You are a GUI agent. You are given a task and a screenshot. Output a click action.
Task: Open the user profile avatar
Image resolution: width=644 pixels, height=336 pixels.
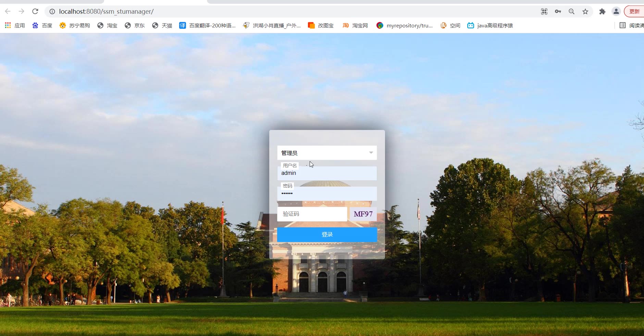[x=616, y=12]
